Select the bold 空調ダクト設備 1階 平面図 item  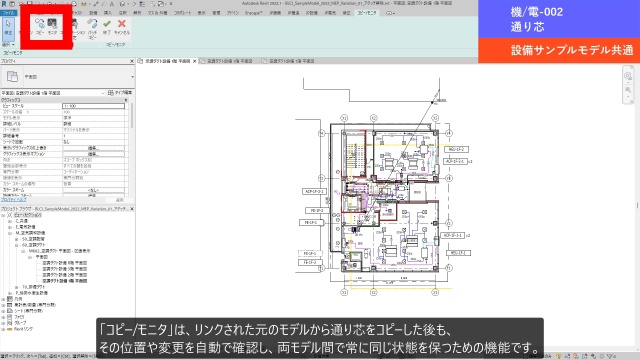[64, 281]
